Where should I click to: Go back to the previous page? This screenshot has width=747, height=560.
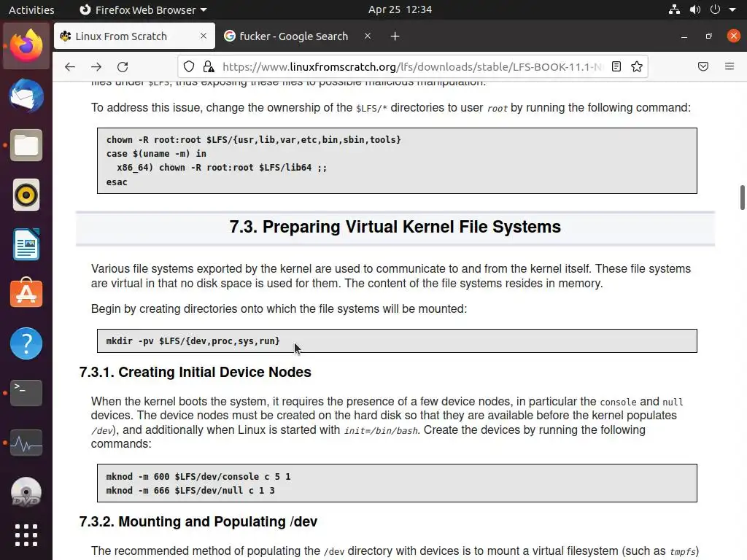[x=70, y=66]
